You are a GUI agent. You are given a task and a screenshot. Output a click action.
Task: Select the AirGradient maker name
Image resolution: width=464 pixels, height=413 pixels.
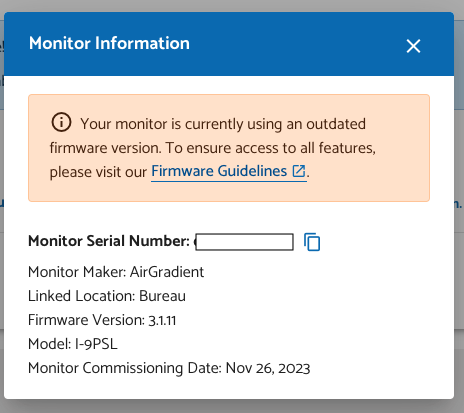pos(167,272)
